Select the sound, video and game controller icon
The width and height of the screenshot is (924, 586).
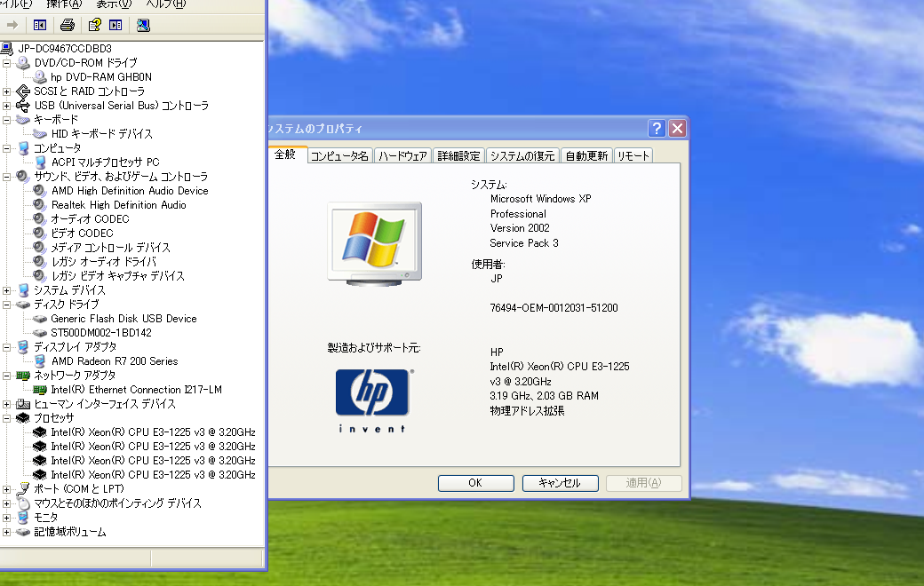pyautogui.click(x=23, y=176)
